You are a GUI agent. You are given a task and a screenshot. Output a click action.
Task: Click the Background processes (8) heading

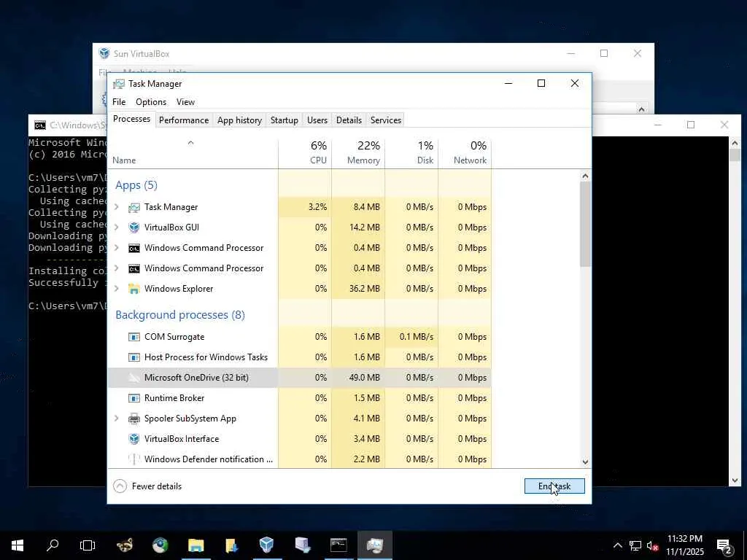[180, 315]
